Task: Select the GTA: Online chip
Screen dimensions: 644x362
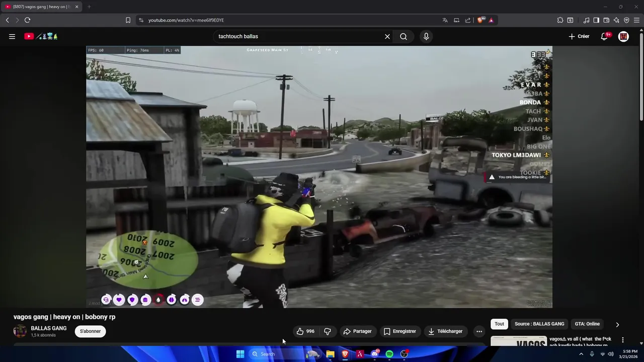Action: pos(587,324)
